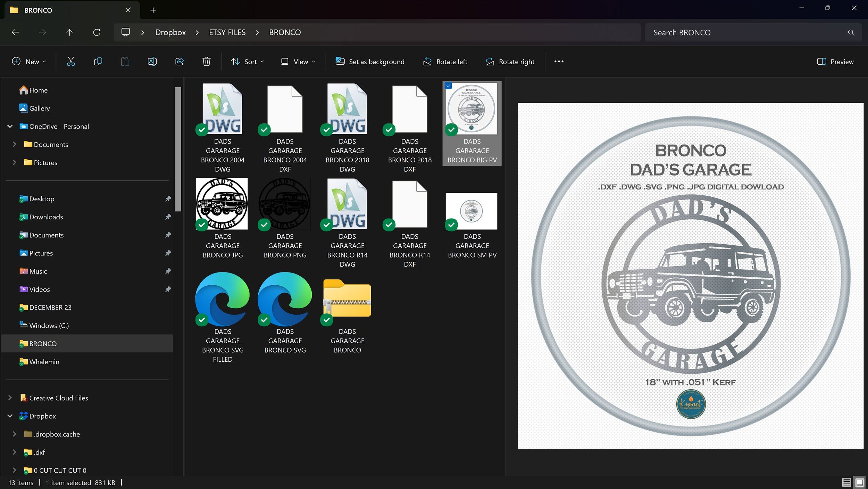
Task: Open DECEMBER 23 folder in sidebar
Action: (x=45, y=307)
